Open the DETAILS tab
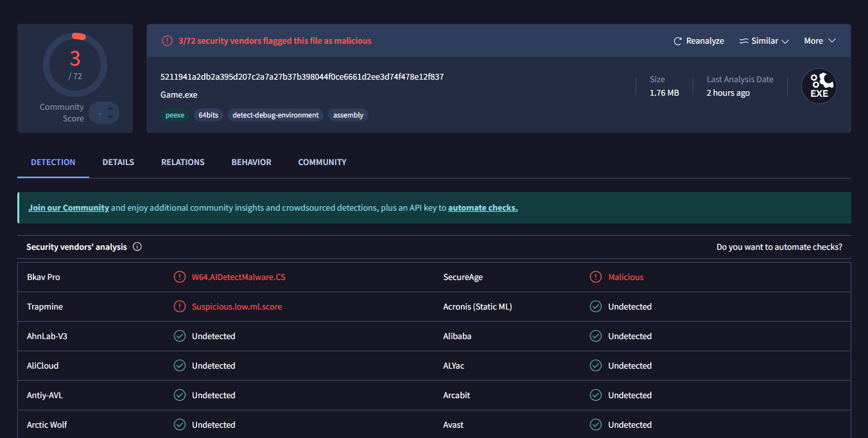Image resolution: width=868 pixels, height=438 pixels. pyautogui.click(x=118, y=162)
